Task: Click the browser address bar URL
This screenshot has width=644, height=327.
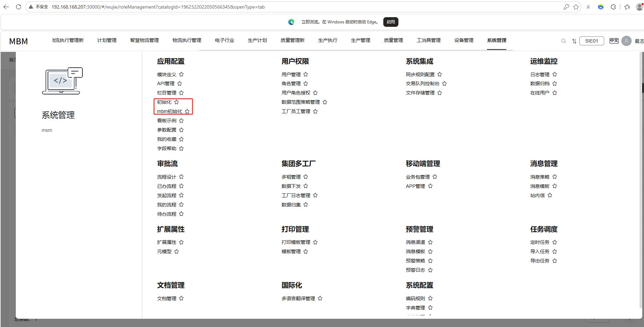Action: tap(158, 7)
